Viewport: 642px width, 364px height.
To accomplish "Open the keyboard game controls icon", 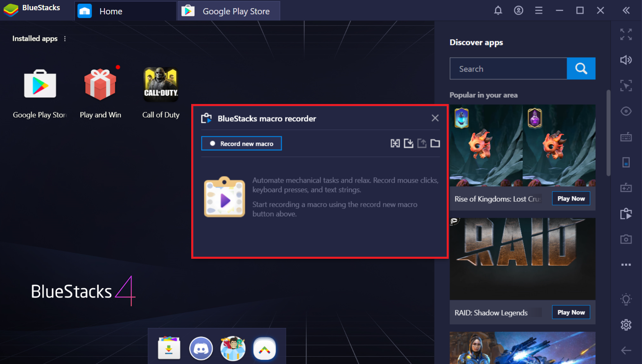I will point(626,137).
